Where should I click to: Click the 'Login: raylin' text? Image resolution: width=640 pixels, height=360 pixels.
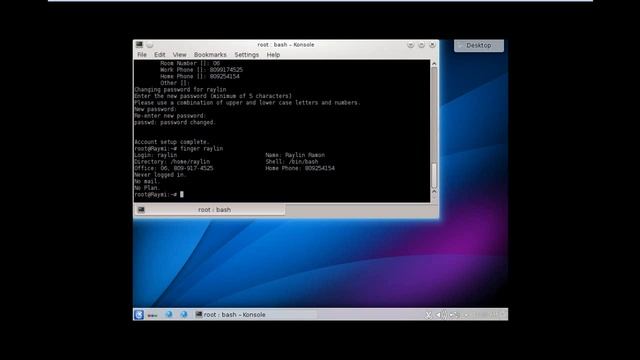(x=156, y=156)
